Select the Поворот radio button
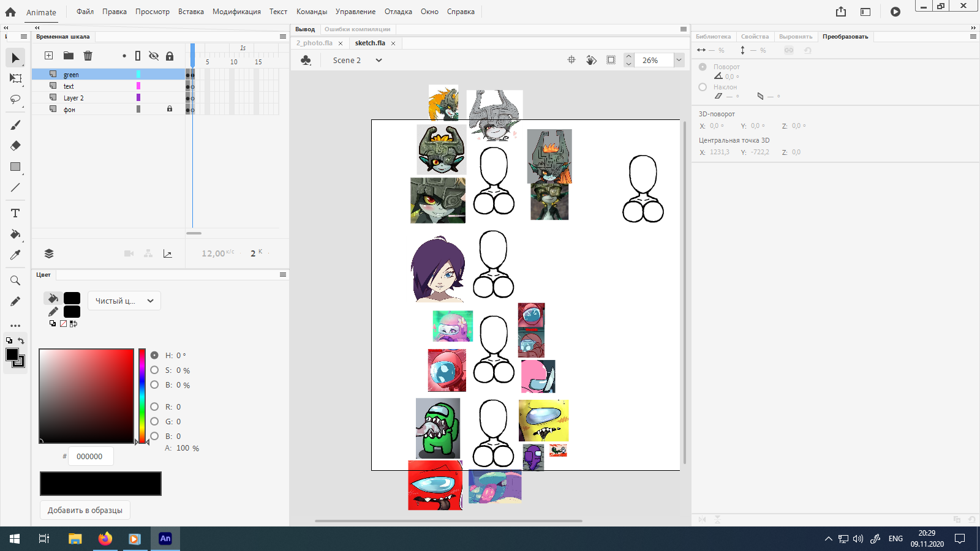The height and width of the screenshot is (551, 980). pos(703,67)
